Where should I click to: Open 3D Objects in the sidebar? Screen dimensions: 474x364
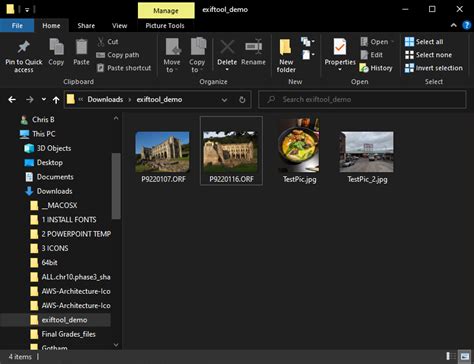point(48,148)
